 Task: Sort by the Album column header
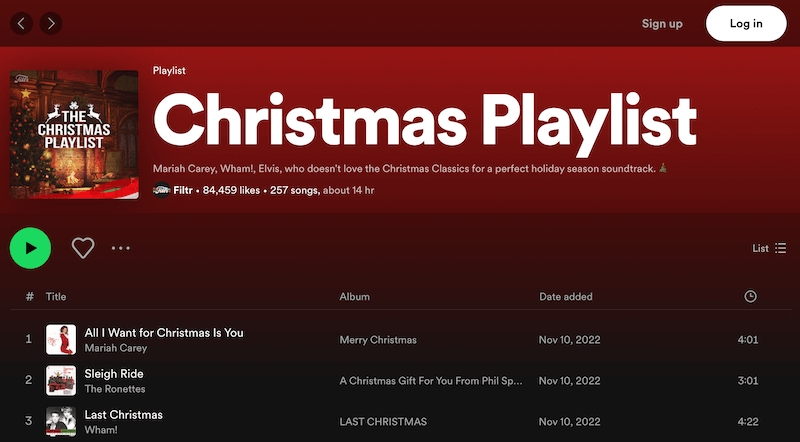355,297
